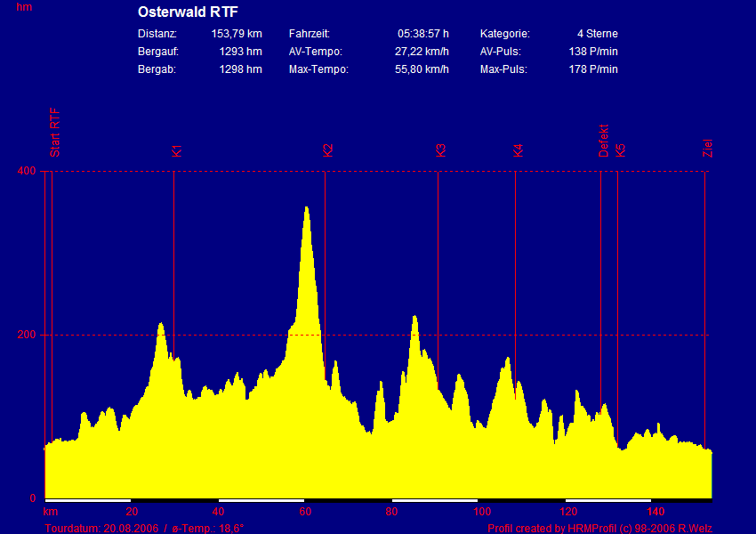Click the Distanz value 153,79 km
This screenshot has height=534, width=756.
click(x=237, y=34)
